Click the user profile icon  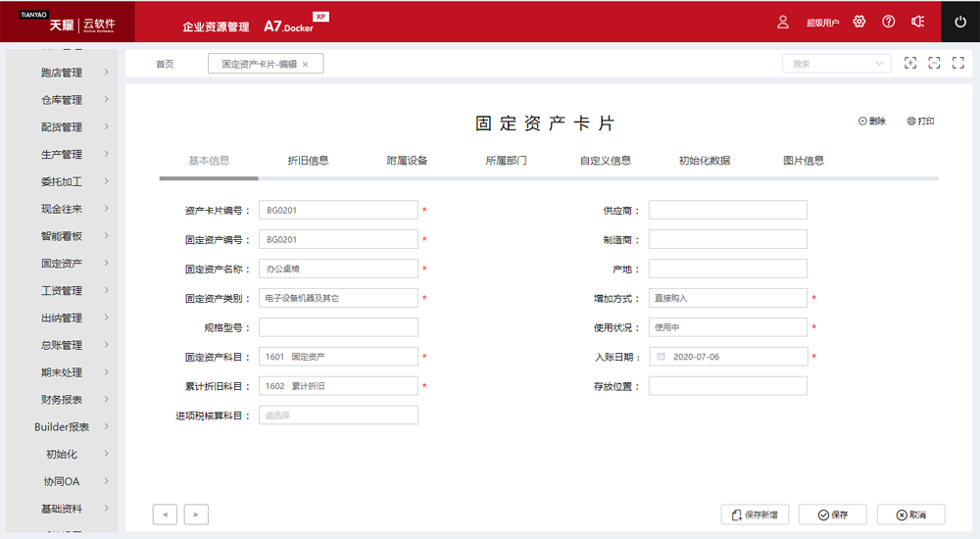point(783,22)
